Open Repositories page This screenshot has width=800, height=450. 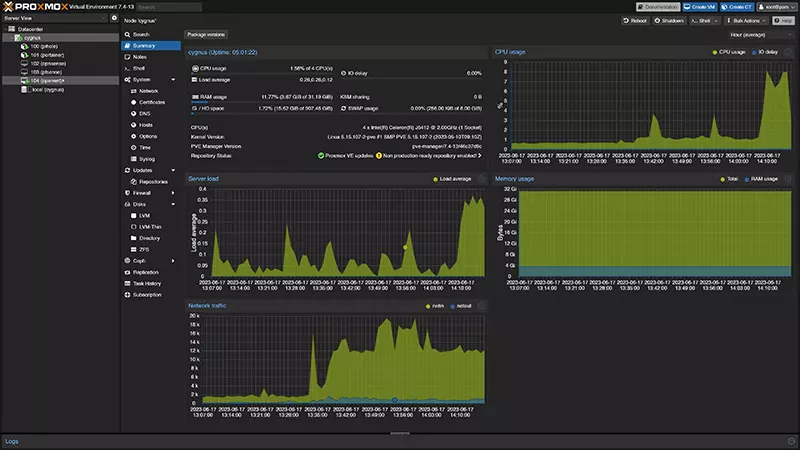coord(151,182)
